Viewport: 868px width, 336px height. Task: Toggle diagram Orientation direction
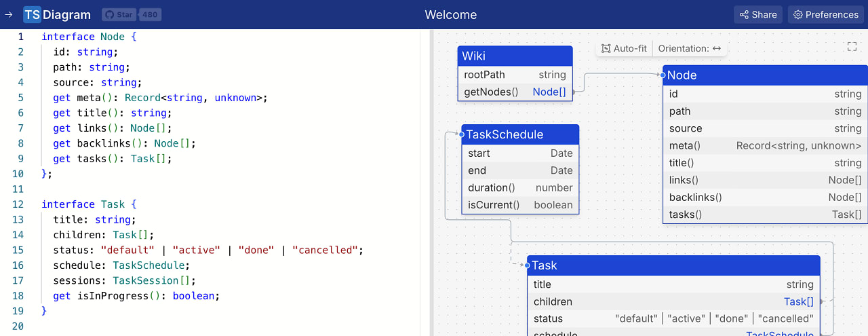point(689,48)
